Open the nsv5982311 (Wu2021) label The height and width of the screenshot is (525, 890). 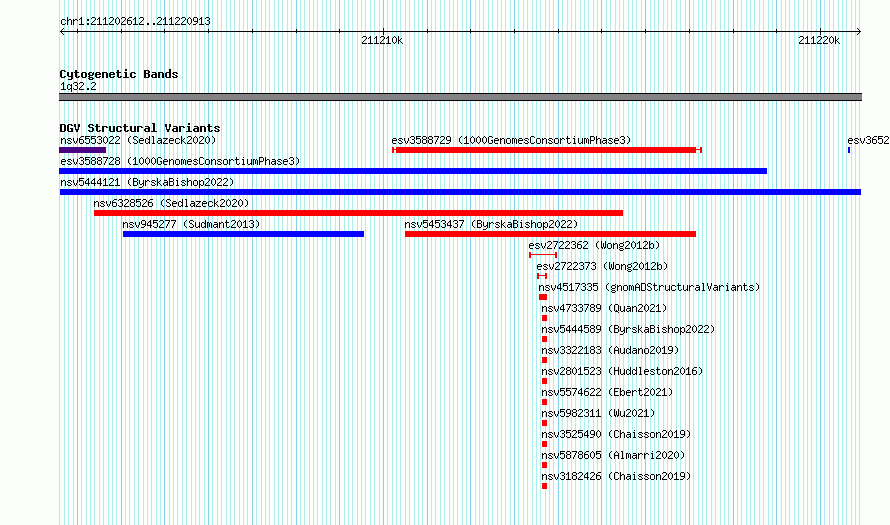pyautogui.click(x=598, y=413)
